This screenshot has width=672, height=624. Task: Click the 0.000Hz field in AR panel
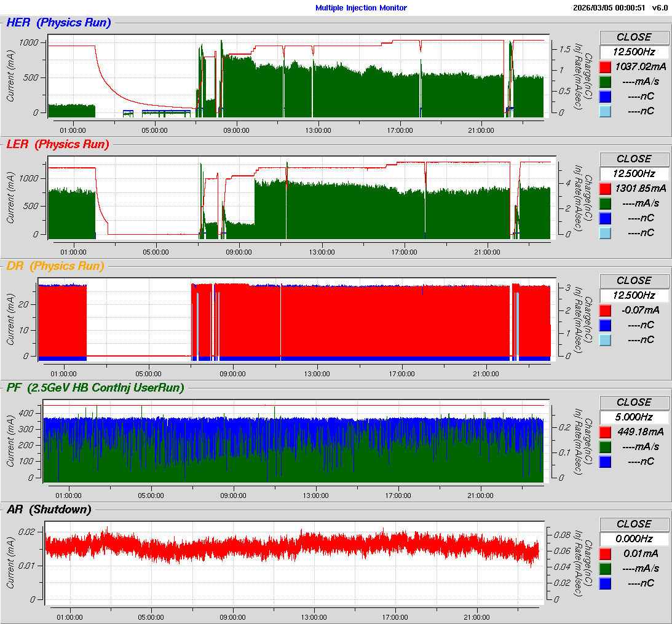click(634, 539)
